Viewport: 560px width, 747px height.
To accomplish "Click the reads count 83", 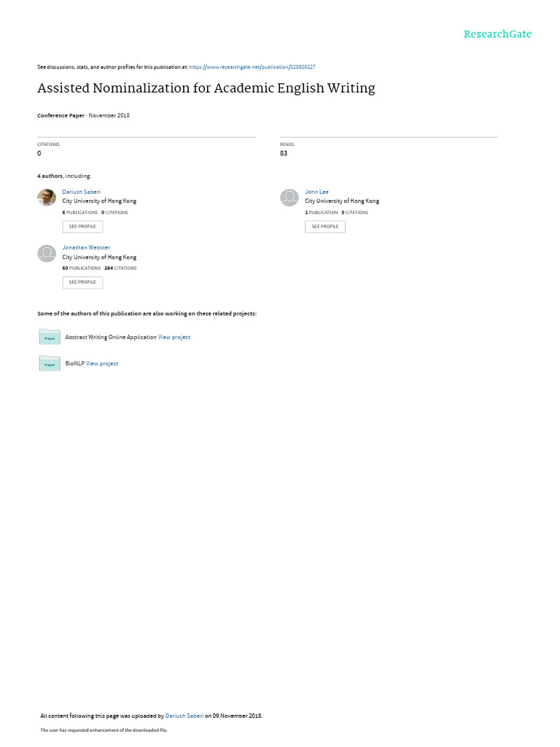I will click(284, 153).
